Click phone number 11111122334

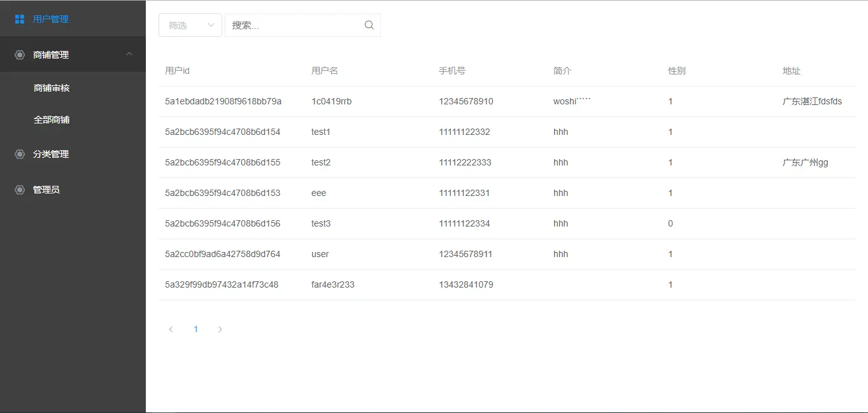click(x=464, y=223)
